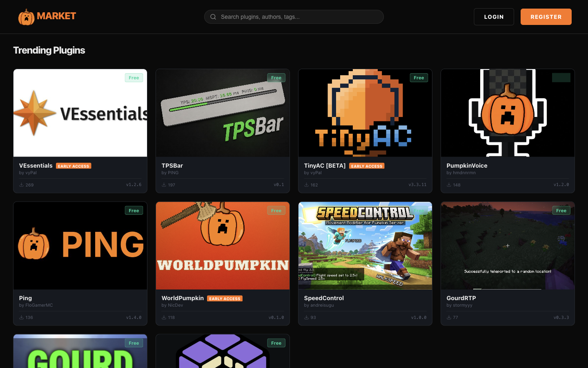Click the download icon on PumpkinVoice card
Viewport: 588px width, 368px height.
[x=449, y=185]
